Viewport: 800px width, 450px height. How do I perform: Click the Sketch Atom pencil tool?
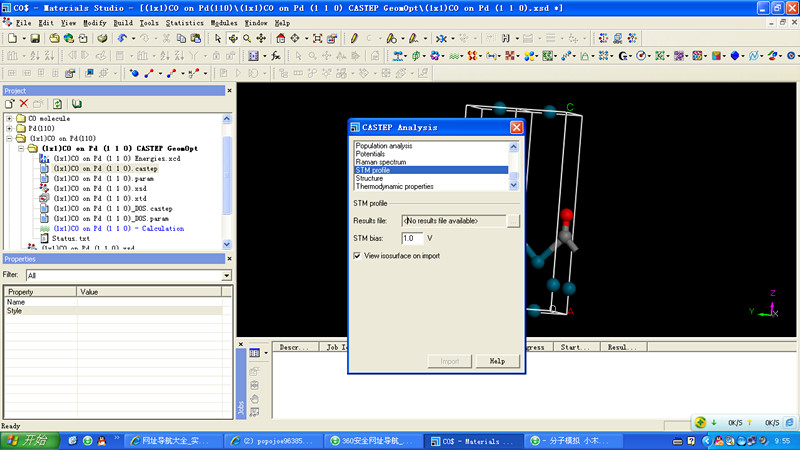[354, 38]
